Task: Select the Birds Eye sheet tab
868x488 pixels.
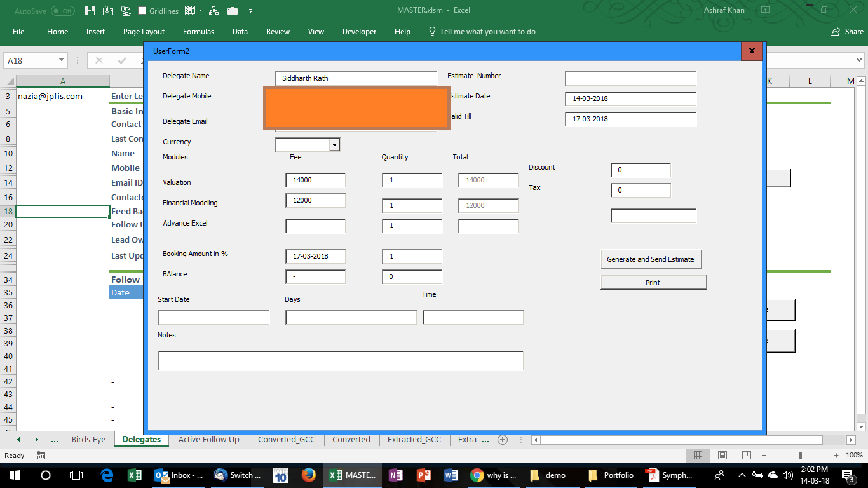Action: tap(88, 439)
